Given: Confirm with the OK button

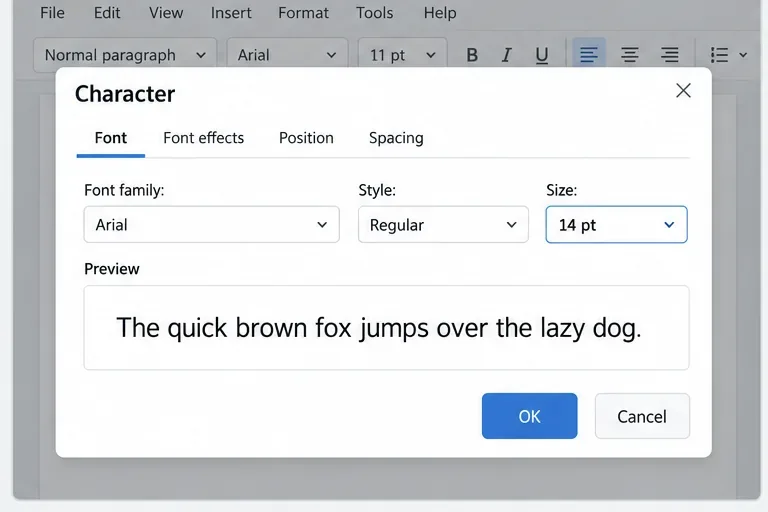Looking at the screenshot, I should pos(529,416).
